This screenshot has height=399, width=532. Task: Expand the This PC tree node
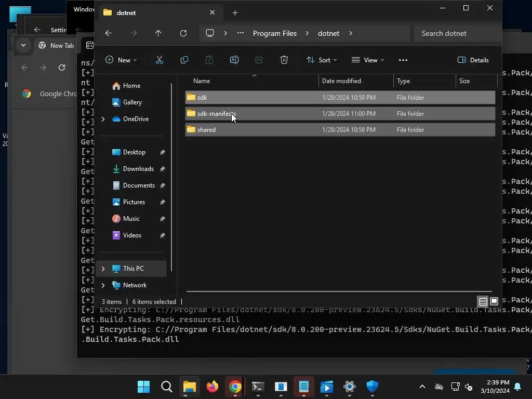pos(103,269)
